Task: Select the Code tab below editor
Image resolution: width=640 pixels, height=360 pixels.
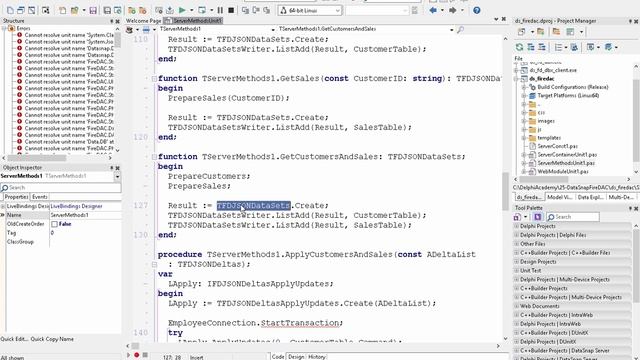Action: pyautogui.click(x=278, y=357)
